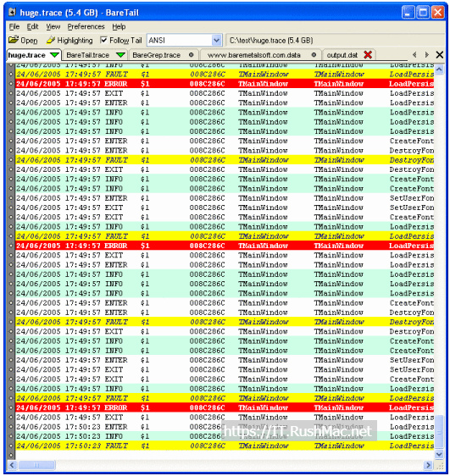Click the vertical scrollbar thumb
This screenshot has height=476, width=450.
coord(439,431)
